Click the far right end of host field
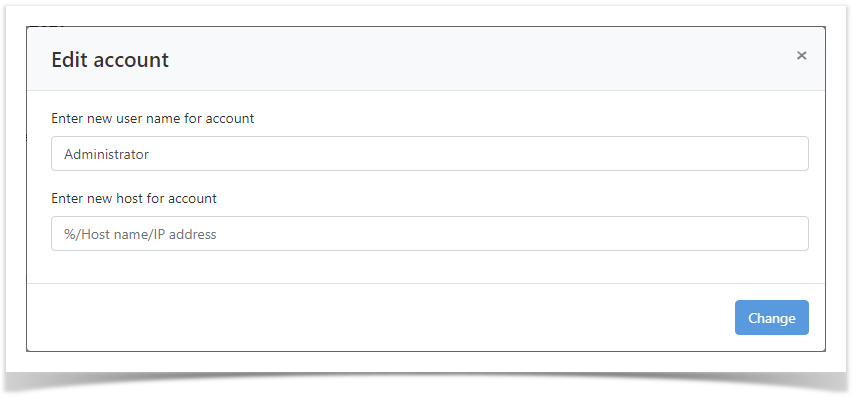 795,234
